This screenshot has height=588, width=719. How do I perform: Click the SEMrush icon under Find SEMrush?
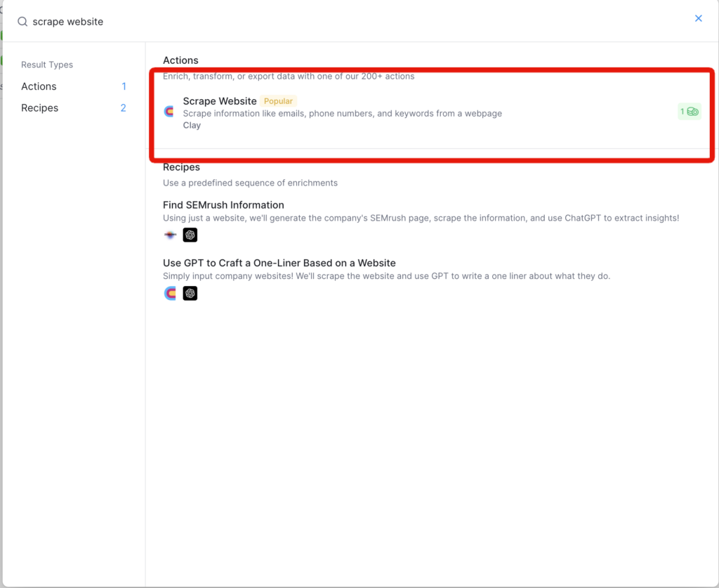click(x=170, y=235)
